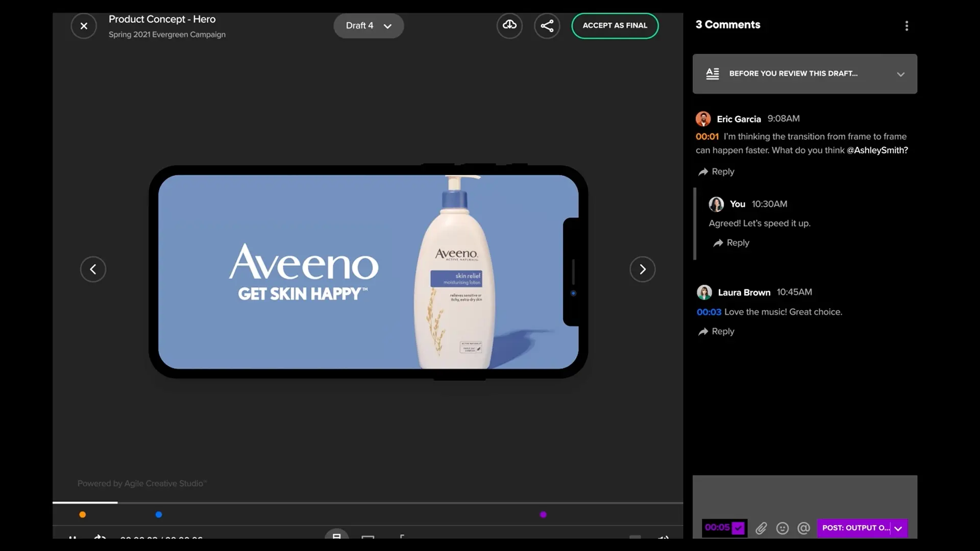The width and height of the screenshot is (980, 551).
Task: Open the comments three-dot options menu
Action: click(906, 26)
